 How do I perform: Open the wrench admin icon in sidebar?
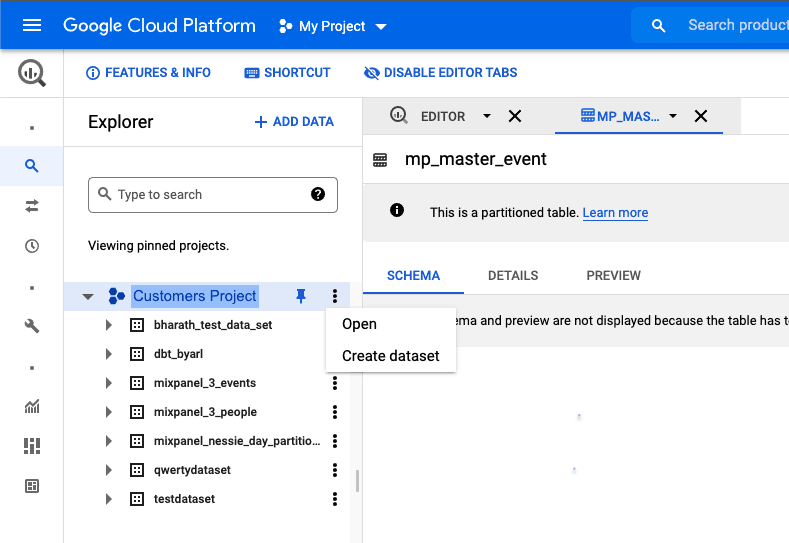[x=32, y=326]
